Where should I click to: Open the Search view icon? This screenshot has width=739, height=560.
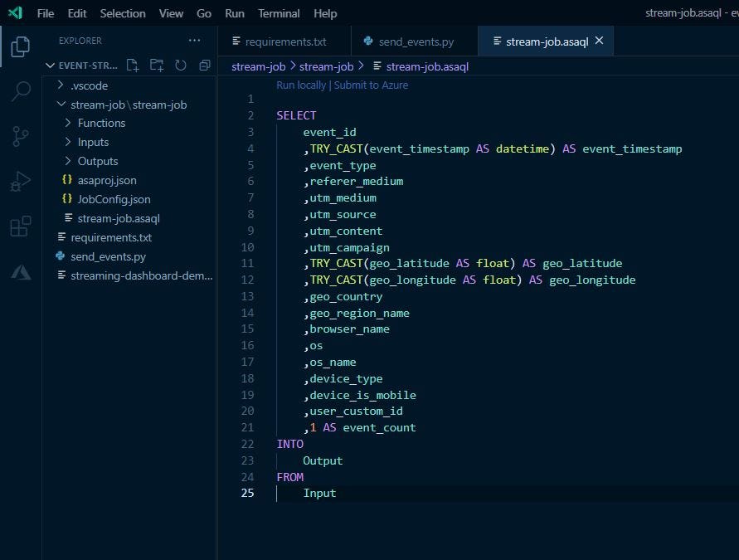tap(21, 91)
